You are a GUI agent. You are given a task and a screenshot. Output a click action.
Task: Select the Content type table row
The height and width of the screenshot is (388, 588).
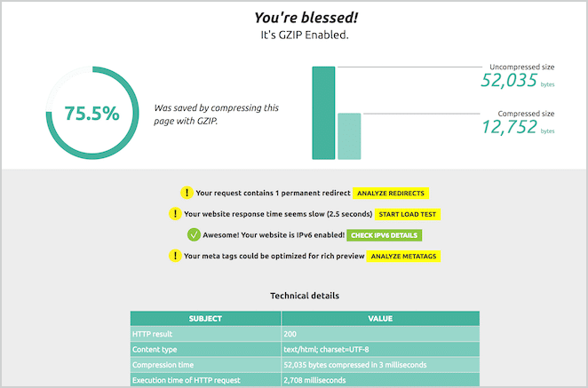[x=305, y=349]
